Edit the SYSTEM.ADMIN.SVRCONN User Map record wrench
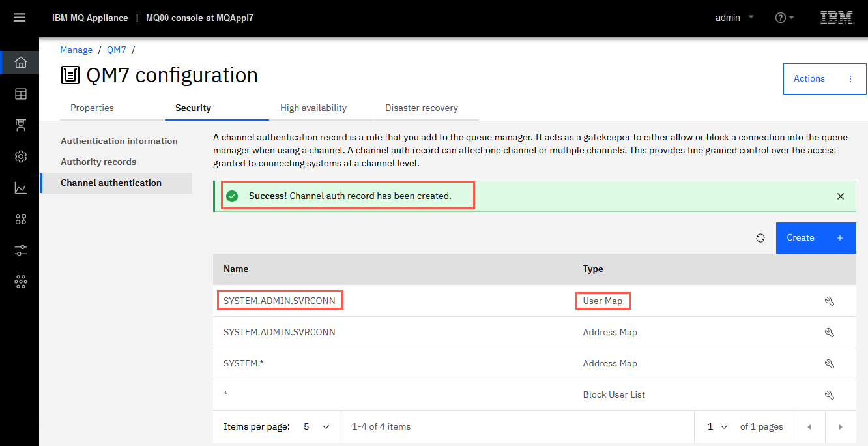Image resolution: width=868 pixels, height=446 pixels. coord(830,301)
